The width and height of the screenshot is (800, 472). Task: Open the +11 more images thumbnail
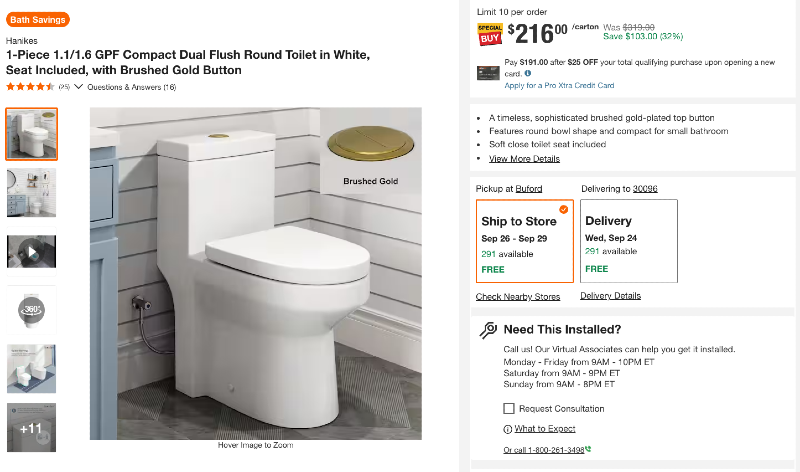click(x=32, y=428)
